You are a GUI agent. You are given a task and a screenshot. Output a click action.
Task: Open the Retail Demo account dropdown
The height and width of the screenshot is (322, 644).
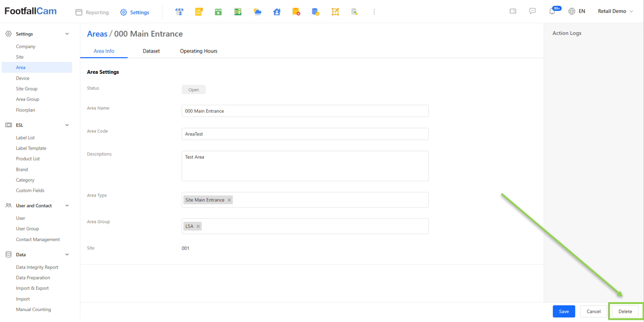coord(615,11)
